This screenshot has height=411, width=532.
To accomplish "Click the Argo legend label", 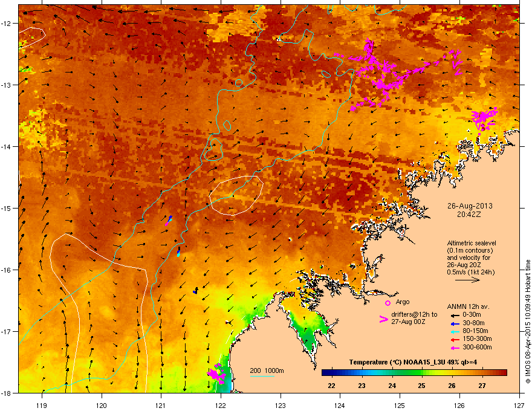I will (x=403, y=302).
